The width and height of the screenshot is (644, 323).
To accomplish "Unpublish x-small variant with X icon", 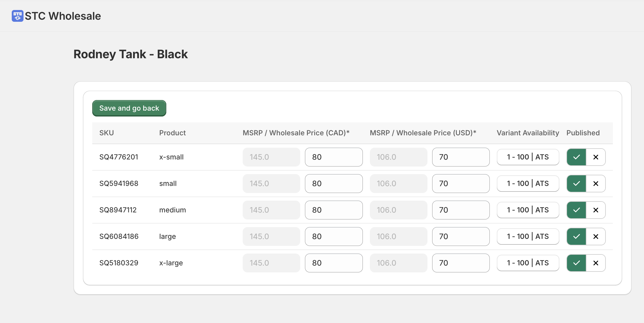I will pyautogui.click(x=596, y=157).
